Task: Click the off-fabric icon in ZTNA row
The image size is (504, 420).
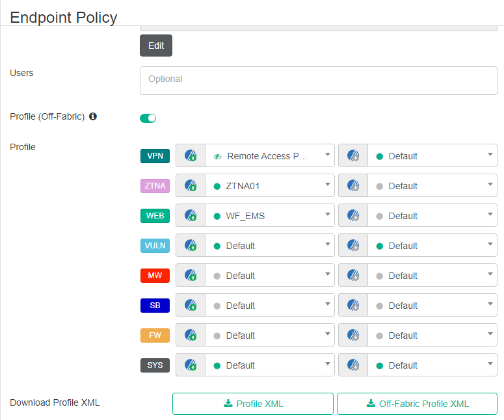Action: [x=353, y=185]
